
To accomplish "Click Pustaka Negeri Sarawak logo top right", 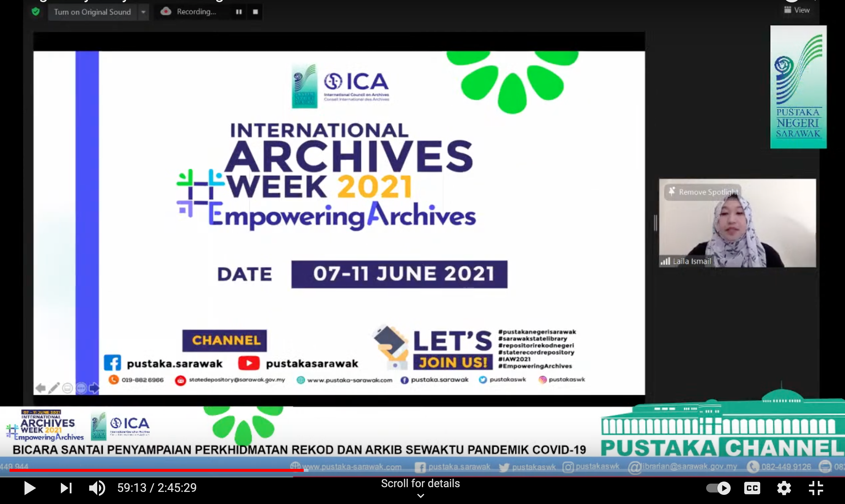I will click(798, 87).
